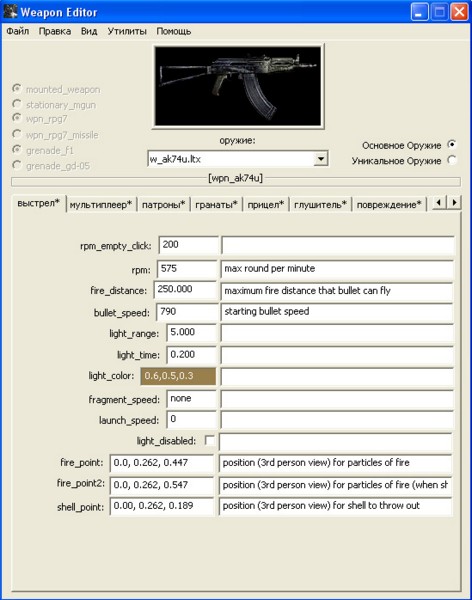Toggle the light_disabled checkbox
The width and height of the screenshot is (472, 600).
click(209, 440)
